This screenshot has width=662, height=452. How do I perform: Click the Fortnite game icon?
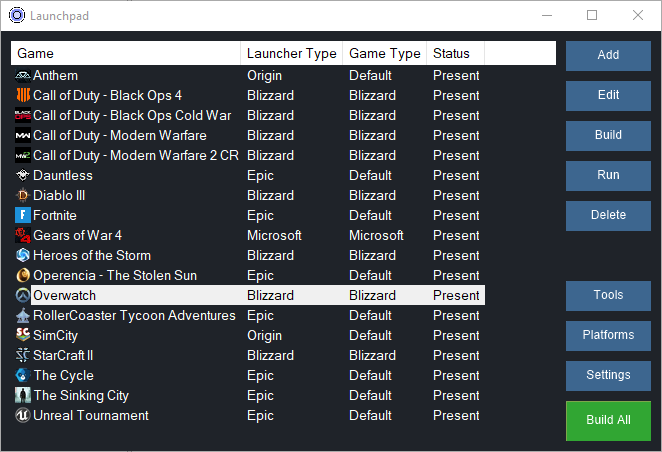23,215
